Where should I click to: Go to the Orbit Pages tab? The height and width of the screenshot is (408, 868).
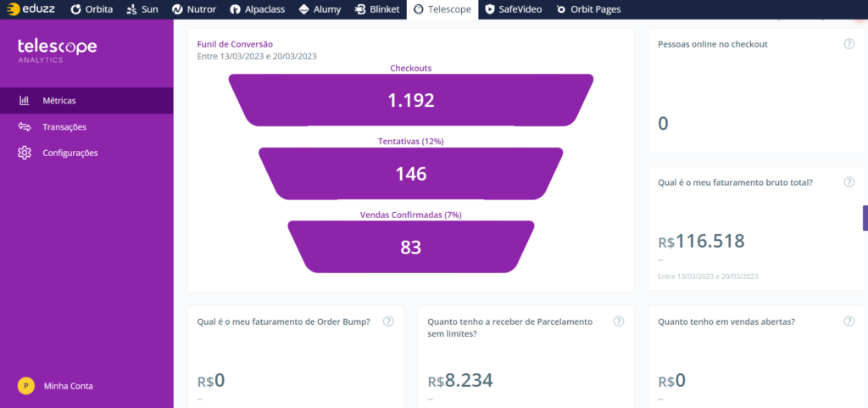pos(588,9)
